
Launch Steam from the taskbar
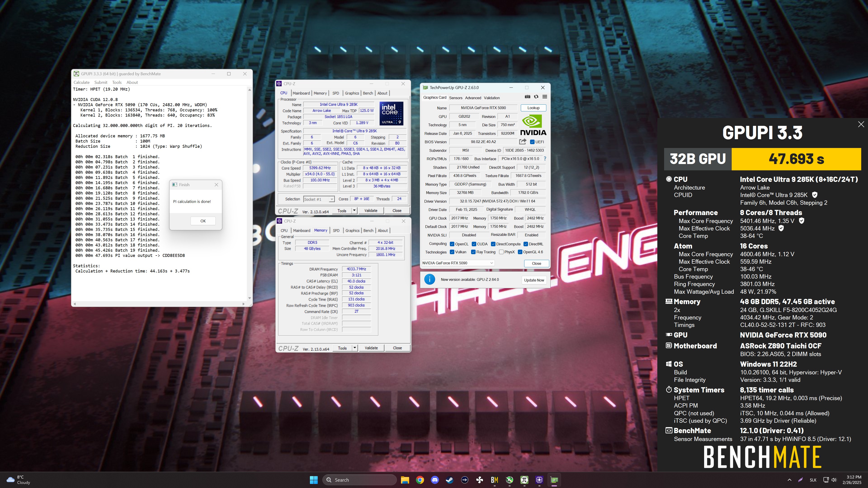450,480
